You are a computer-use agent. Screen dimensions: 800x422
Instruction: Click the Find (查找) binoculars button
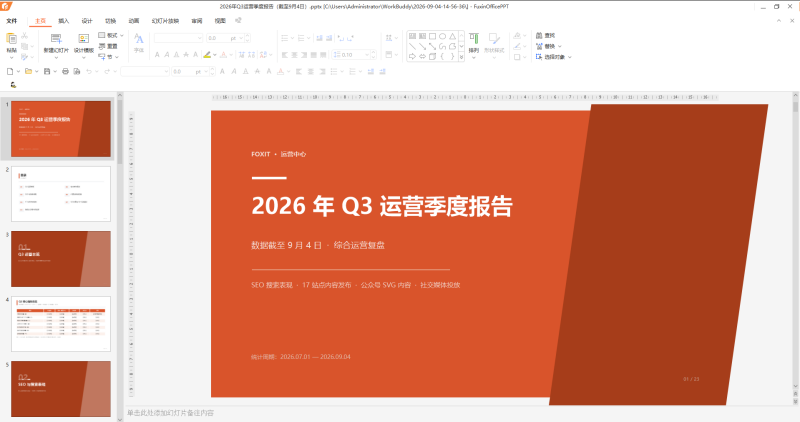pos(545,36)
